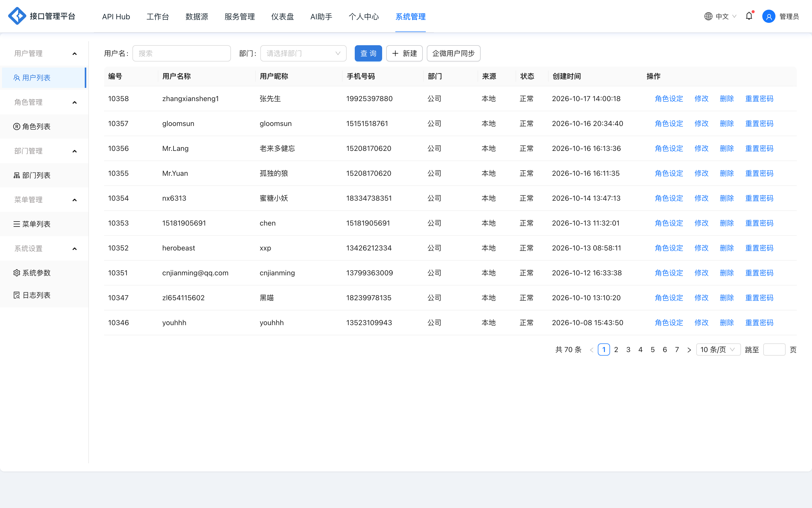Collapse the 用户管理 sidebar section
This screenshot has height=508, width=812.
(75, 53)
